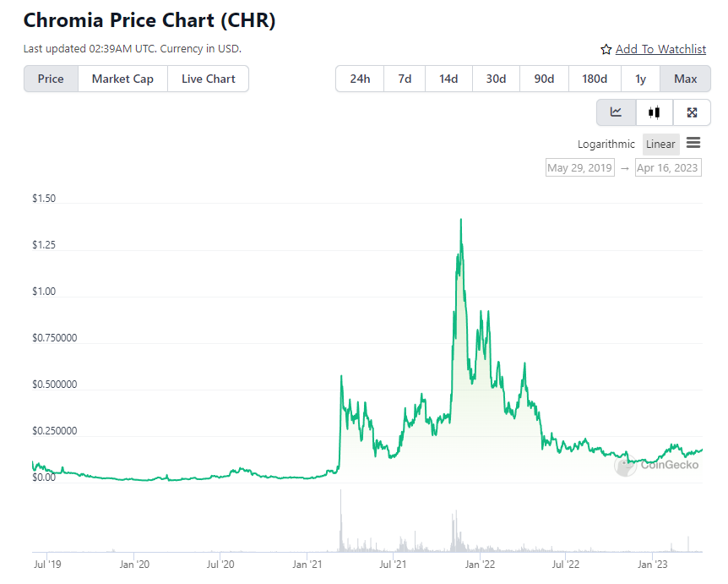Click the volume spike near Jan '21
Screen dimensions: 728x584
click(x=341, y=516)
